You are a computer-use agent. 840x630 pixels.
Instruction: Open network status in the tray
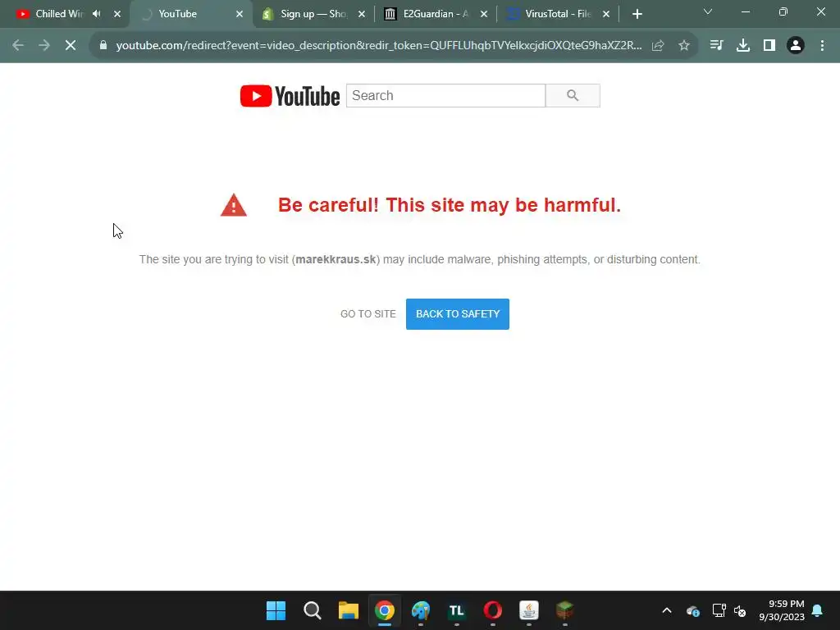[x=719, y=610]
